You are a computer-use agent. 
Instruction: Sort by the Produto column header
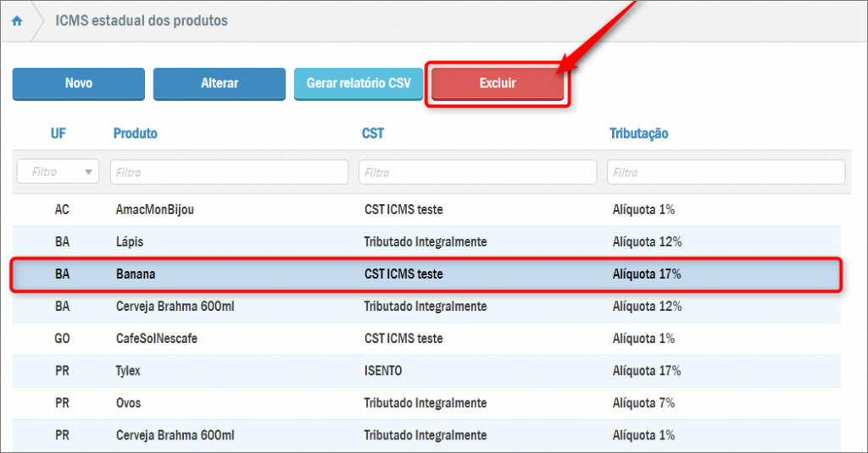pos(135,134)
